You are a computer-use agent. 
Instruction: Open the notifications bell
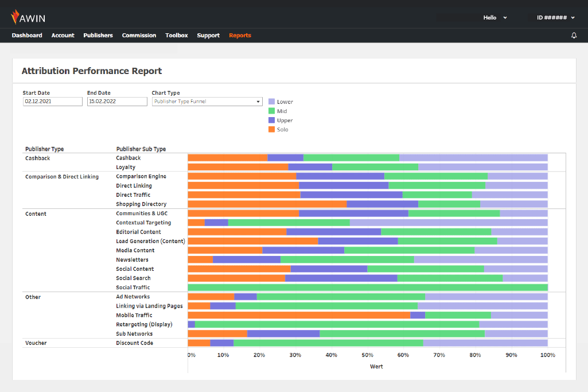click(x=574, y=36)
